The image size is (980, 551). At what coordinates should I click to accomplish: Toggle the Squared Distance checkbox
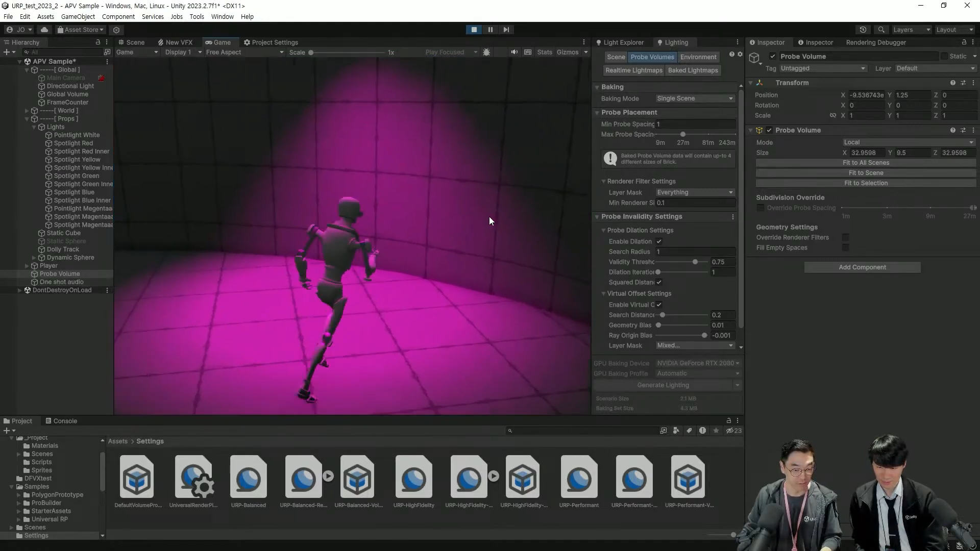[659, 282]
